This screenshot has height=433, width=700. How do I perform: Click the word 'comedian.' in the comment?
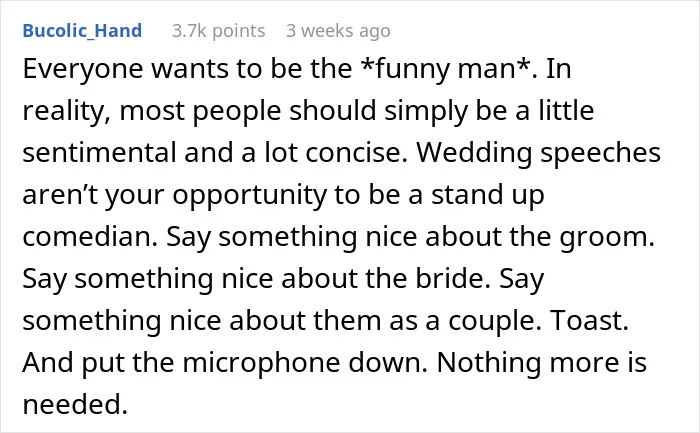(90, 236)
